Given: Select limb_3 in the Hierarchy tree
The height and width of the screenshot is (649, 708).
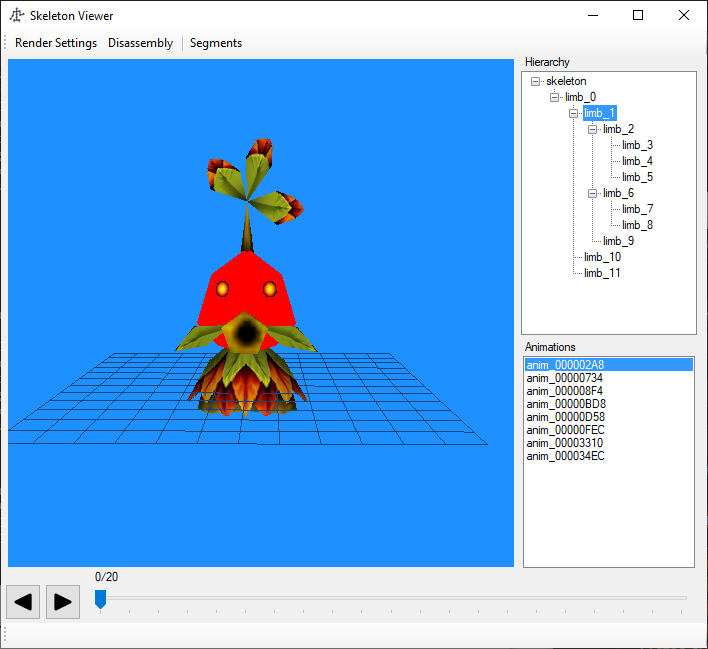Looking at the screenshot, I should [637, 145].
